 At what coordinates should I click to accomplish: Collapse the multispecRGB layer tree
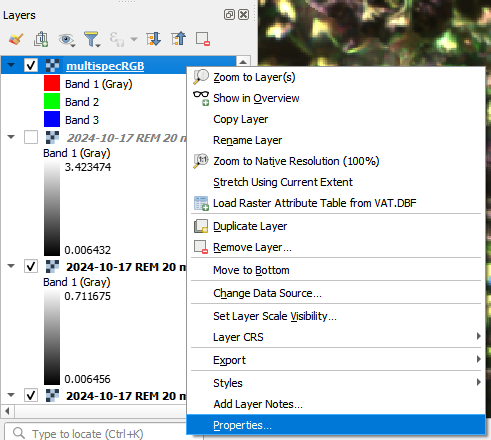[x=11, y=65]
